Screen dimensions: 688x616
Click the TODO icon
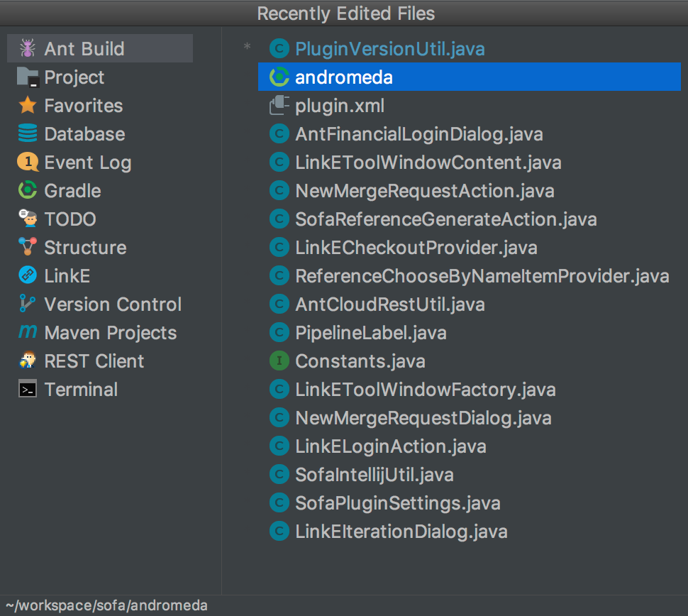pos(28,219)
